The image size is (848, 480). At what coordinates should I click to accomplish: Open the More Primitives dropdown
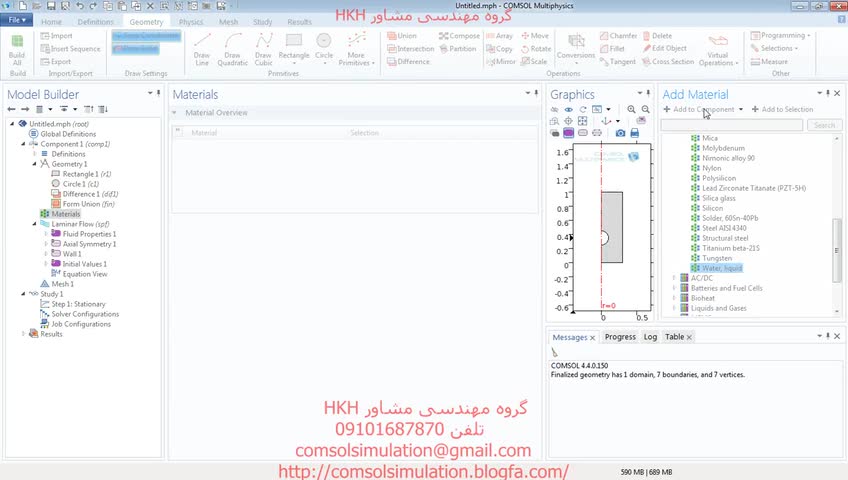[x=356, y=50]
